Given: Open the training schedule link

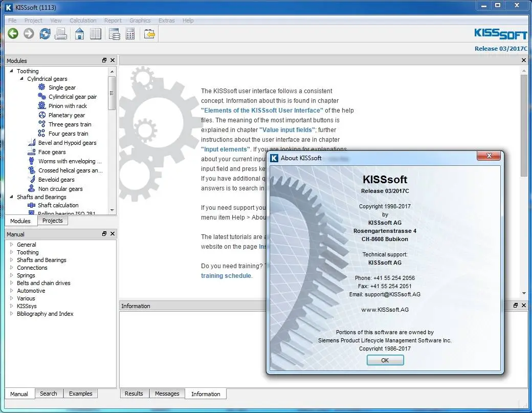Looking at the screenshot, I should point(226,275).
